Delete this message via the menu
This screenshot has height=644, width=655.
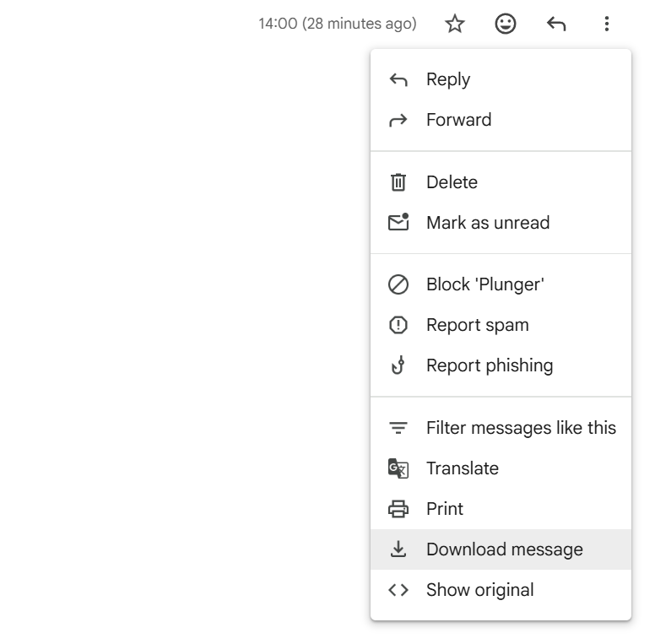tap(501, 182)
